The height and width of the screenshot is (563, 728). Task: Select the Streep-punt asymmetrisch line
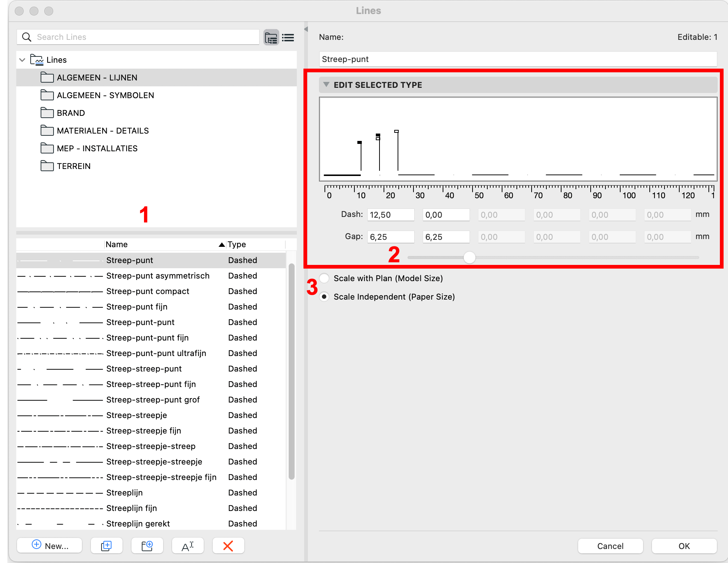pyautogui.click(x=151, y=276)
